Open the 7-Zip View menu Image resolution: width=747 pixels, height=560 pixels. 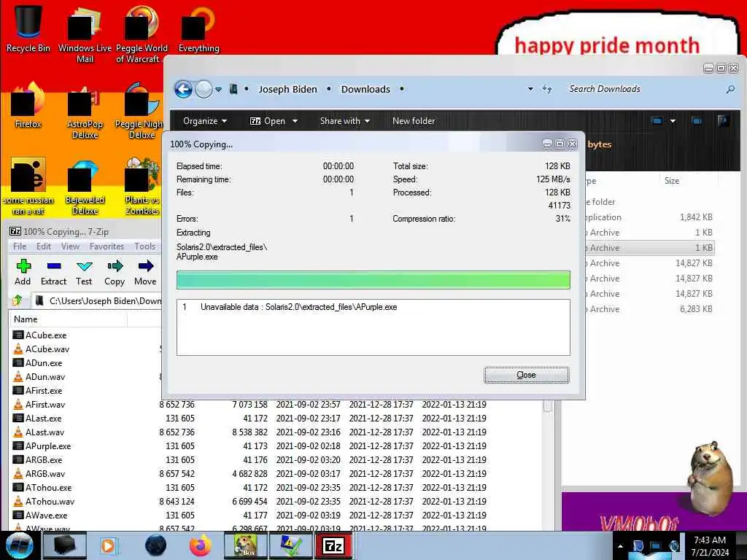click(70, 246)
